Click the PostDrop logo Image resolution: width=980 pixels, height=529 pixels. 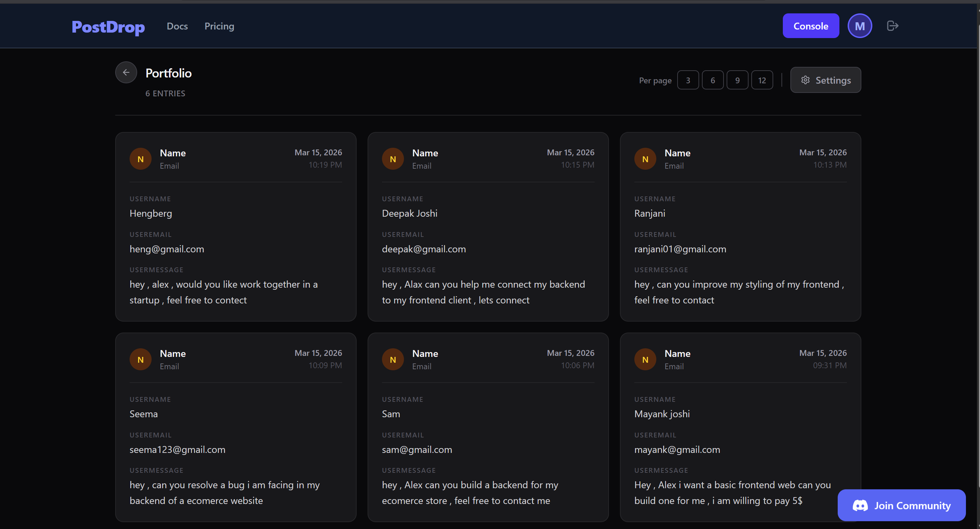pyautogui.click(x=108, y=27)
